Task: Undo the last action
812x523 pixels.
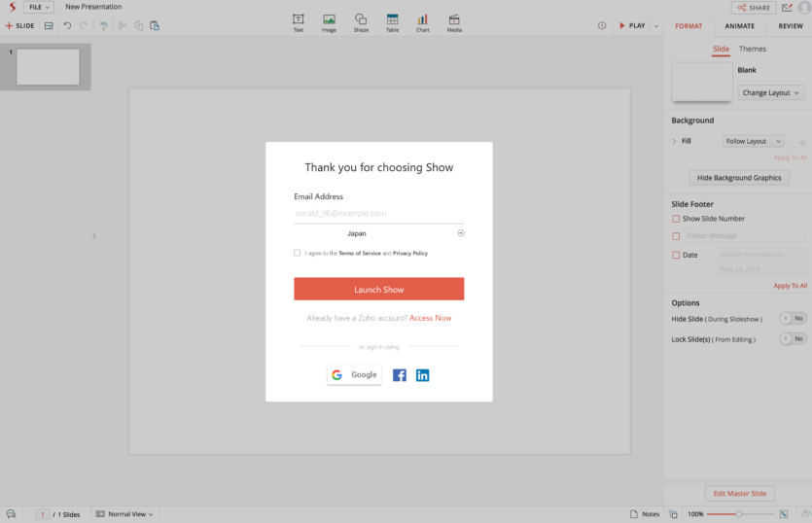Action: click(67, 25)
